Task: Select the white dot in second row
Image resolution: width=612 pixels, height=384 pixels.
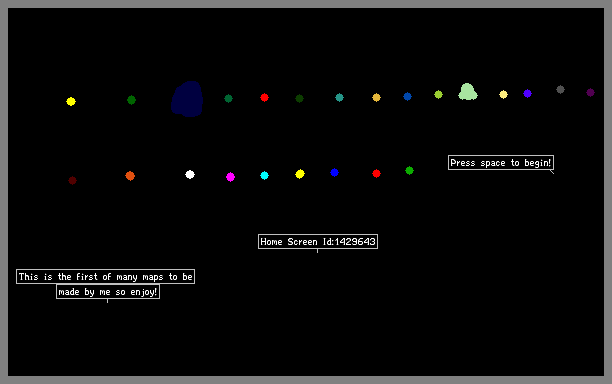Action: coord(190,174)
